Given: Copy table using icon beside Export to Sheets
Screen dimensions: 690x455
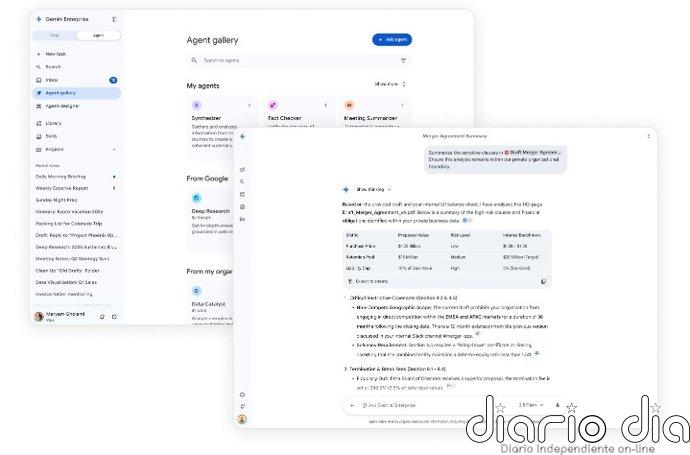Looking at the screenshot, I should coord(543,281).
